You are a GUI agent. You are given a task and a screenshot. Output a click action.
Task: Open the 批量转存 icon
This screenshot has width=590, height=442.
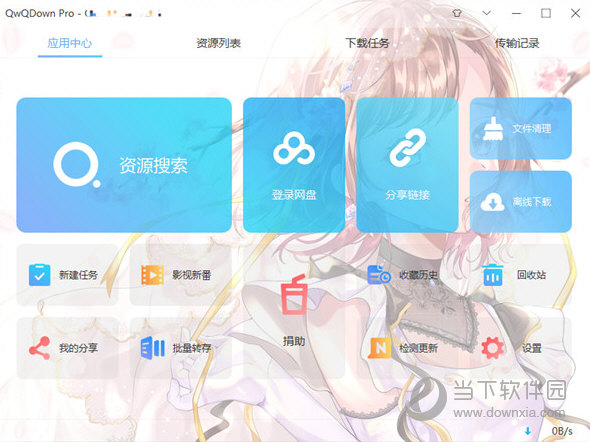coord(152,348)
